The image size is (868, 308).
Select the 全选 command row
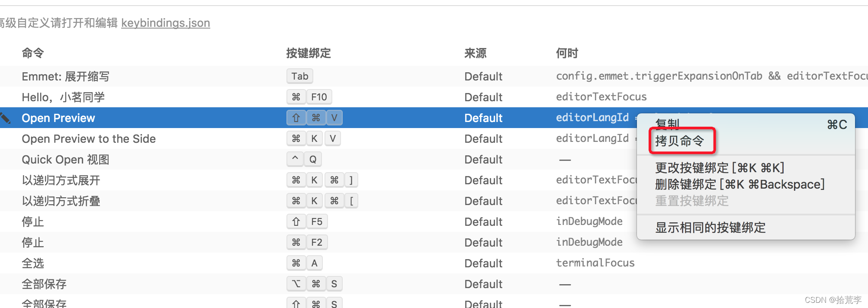pyautogui.click(x=434, y=263)
